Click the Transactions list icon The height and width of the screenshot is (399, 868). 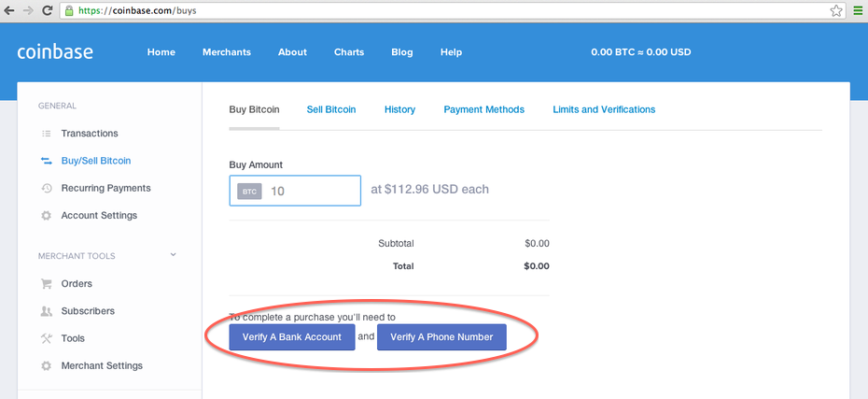(x=47, y=134)
